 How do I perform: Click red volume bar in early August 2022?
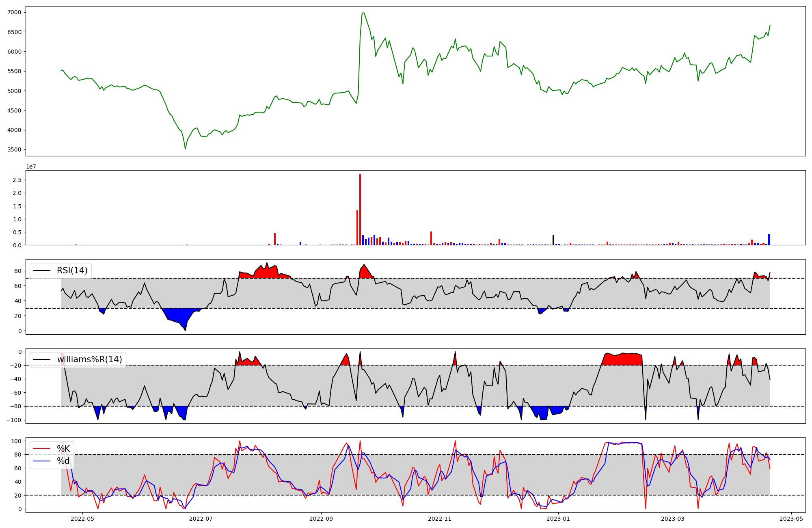click(x=275, y=239)
